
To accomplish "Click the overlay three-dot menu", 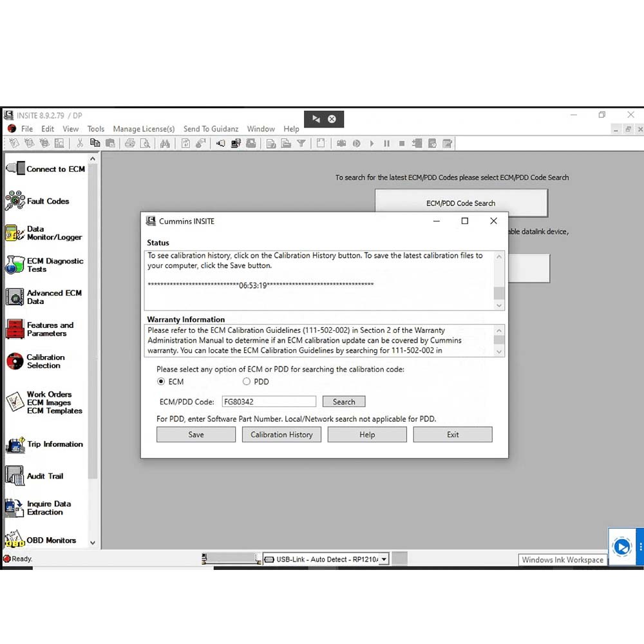I will pos(640,547).
